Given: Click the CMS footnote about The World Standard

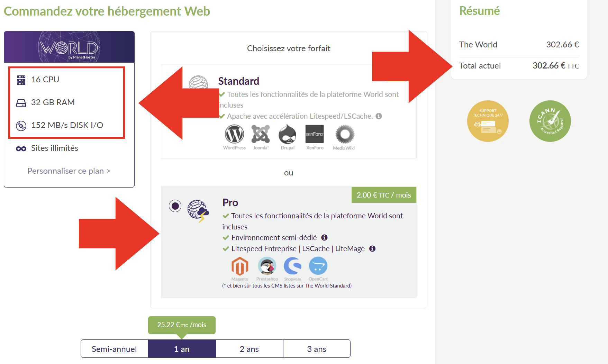Looking at the screenshot, I should pos(287,286).
